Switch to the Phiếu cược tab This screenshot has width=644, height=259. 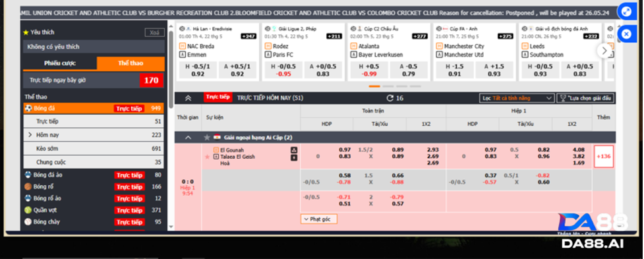tap(60, 64)
